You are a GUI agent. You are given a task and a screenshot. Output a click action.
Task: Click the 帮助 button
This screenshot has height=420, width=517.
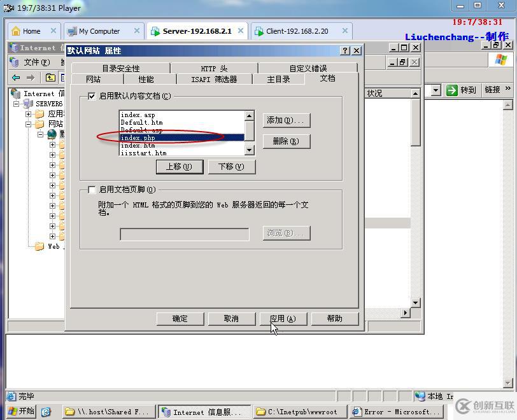(335, 319)
